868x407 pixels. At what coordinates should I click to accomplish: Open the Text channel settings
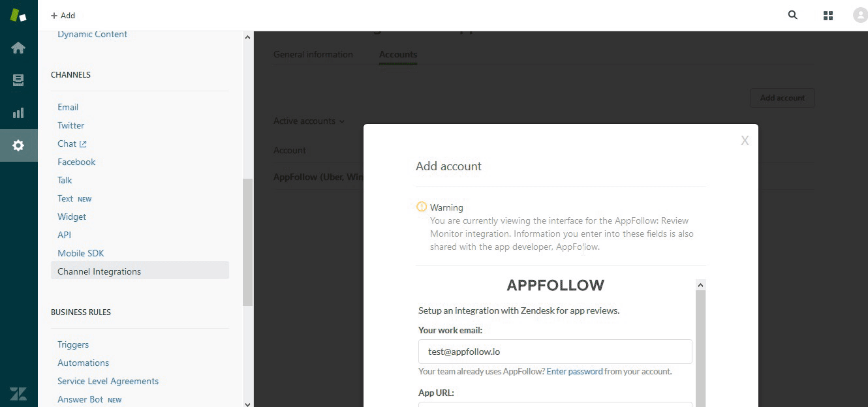tap(65, 198)
